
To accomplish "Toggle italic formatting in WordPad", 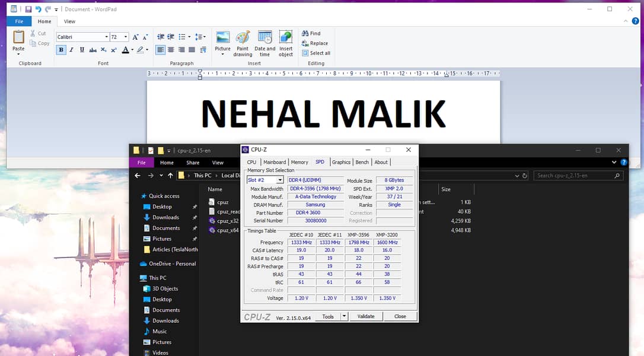I will pyautogui.click(x=72, y=50).
